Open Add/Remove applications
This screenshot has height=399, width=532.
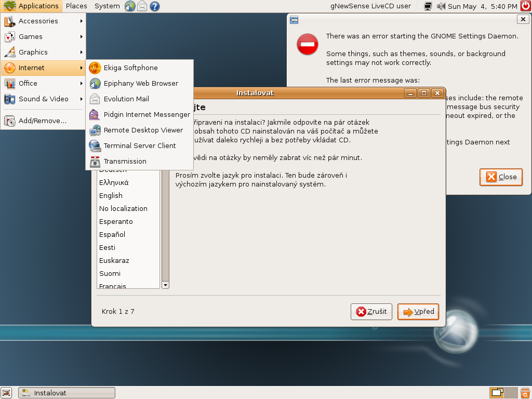tap(43, 121)
